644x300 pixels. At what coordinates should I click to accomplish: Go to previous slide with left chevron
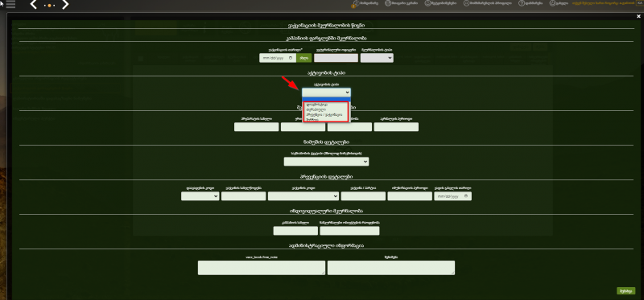34,5
